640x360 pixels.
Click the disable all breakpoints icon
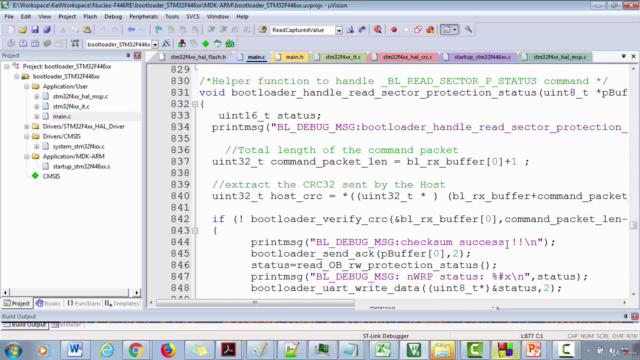[418, 30]
